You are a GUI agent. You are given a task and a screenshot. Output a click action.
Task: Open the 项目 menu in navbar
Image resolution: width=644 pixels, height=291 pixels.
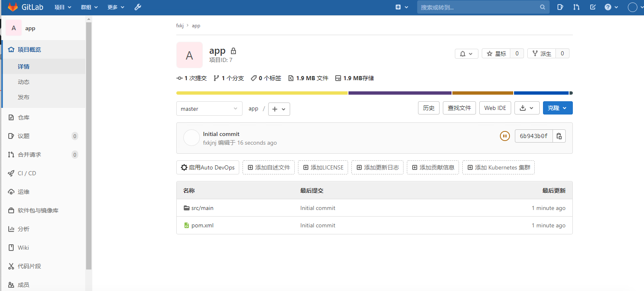click(x=63, y=7)
